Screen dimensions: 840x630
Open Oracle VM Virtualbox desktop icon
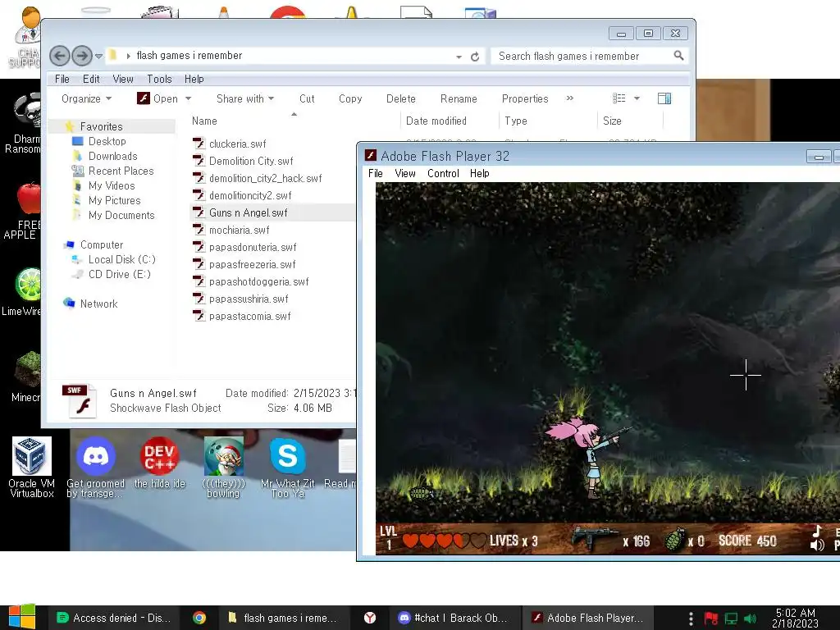pyautogui.click(x=32, y=467)
